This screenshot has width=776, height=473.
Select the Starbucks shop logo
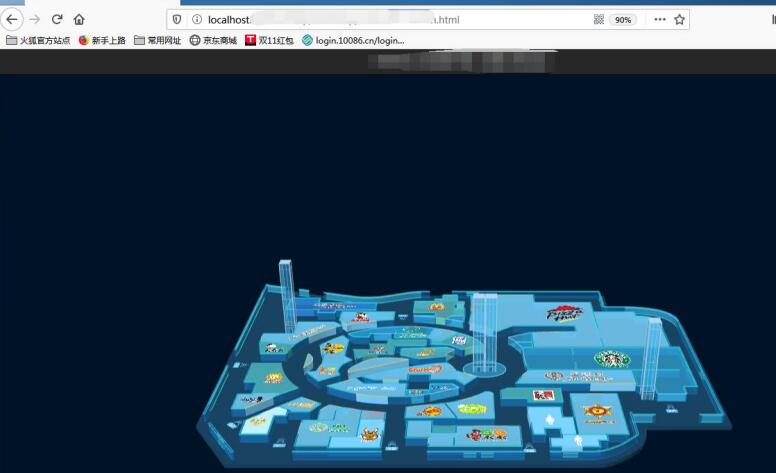point(612,359)
